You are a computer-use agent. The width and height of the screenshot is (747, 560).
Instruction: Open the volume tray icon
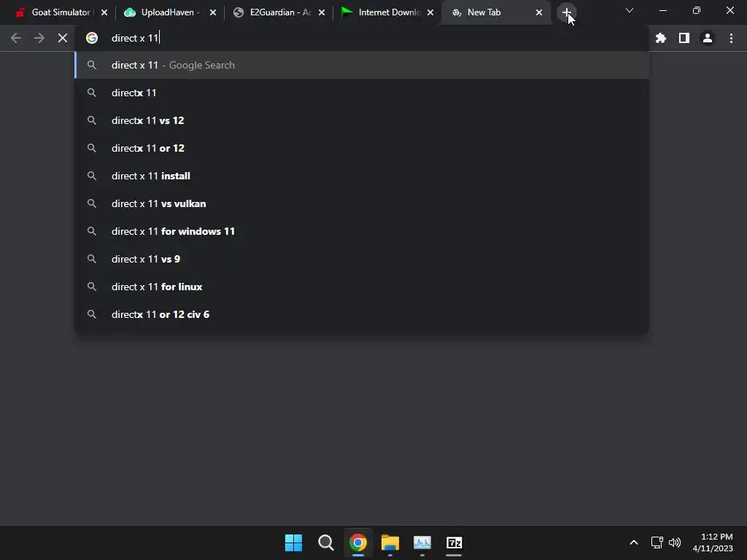tap(675, 542)
